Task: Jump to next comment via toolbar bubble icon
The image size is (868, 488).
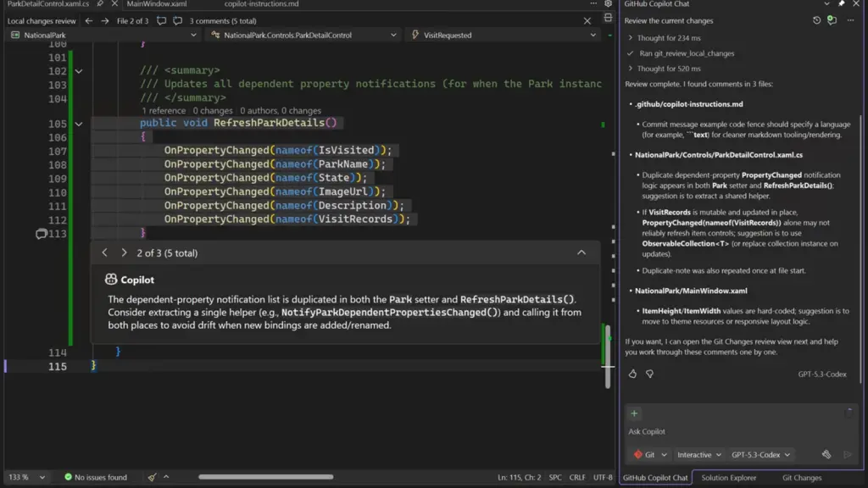Action: [177, 21]
